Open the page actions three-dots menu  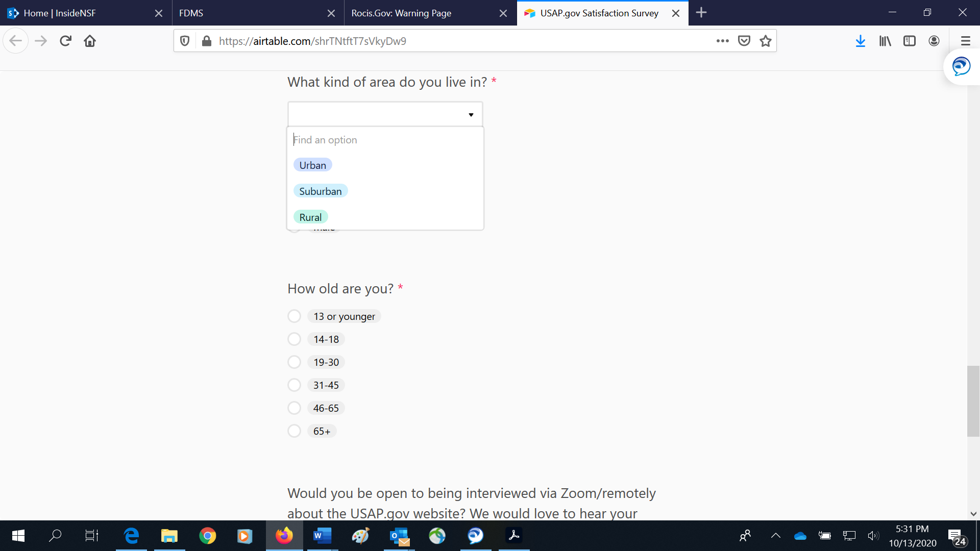point(722,41)
